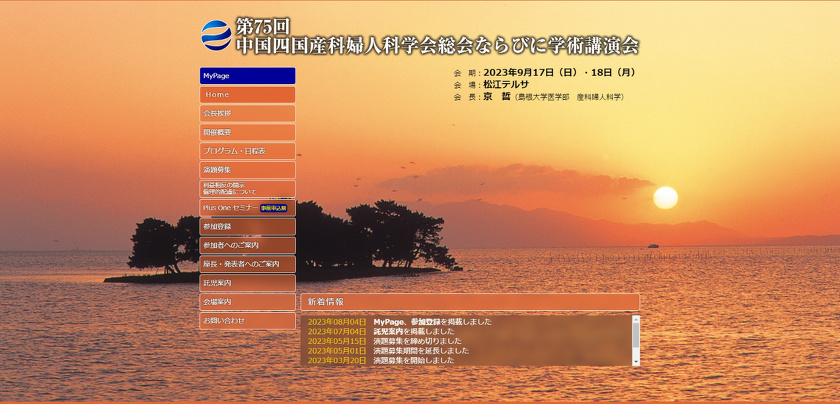Image resolution: width=840 pixels, height=404 pixels.
Task: Go to 参加登録 page
Action: tap(247, 227)
